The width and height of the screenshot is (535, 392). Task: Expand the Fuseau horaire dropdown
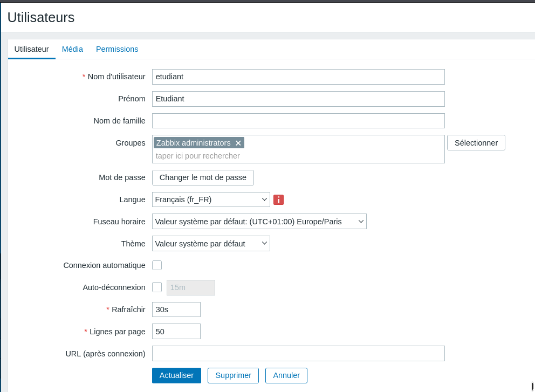(x=259, y=222)
